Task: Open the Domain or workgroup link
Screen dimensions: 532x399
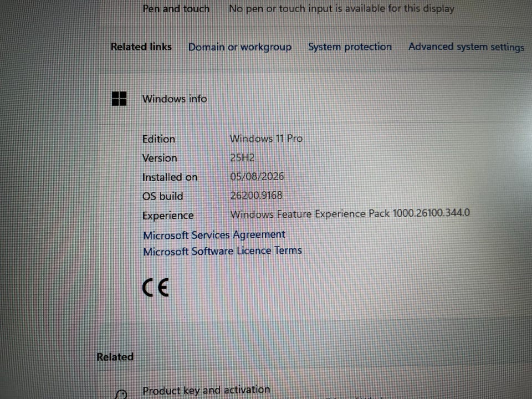Action: 240,47
